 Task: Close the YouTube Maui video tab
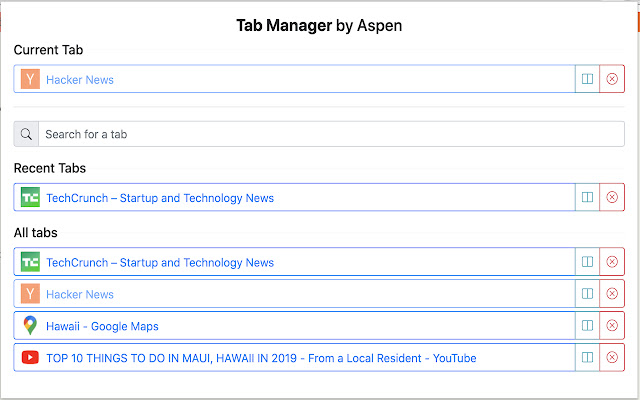click(x=612, y=358)
